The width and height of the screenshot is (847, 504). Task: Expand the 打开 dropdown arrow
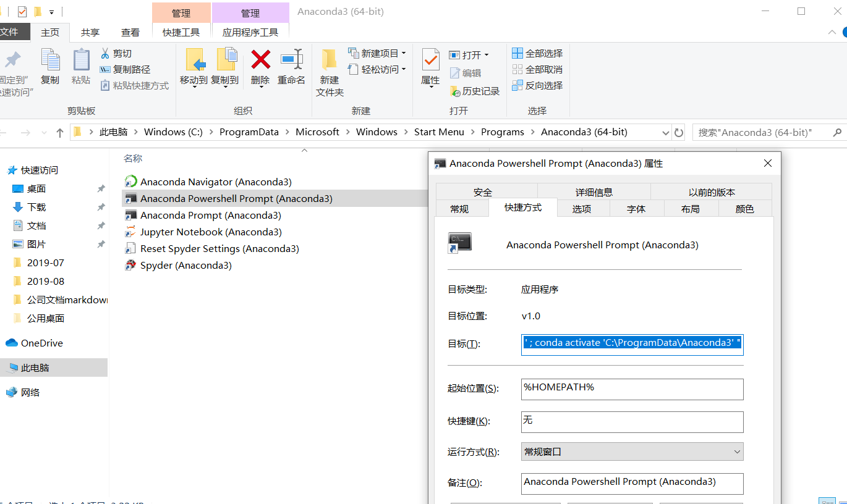pos(486,54)
